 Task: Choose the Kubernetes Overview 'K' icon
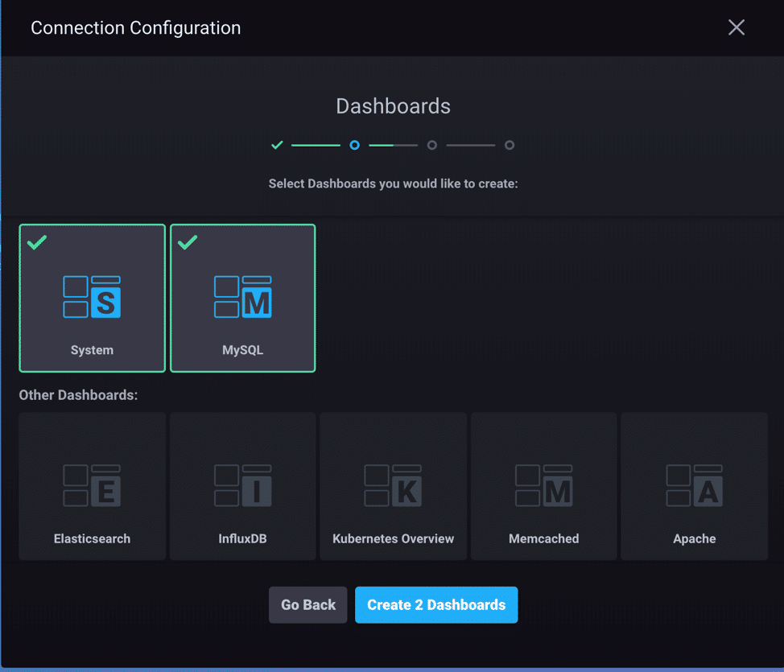pos(393,485)
